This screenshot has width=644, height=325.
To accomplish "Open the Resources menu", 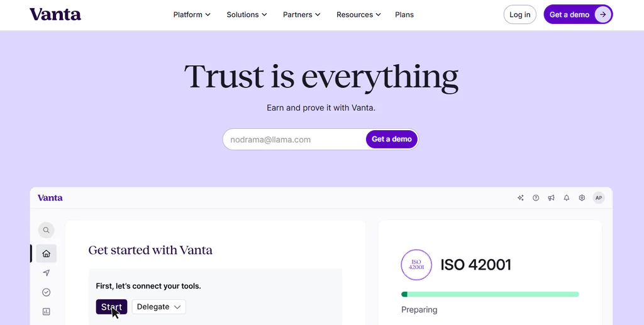I will (358, 15).
